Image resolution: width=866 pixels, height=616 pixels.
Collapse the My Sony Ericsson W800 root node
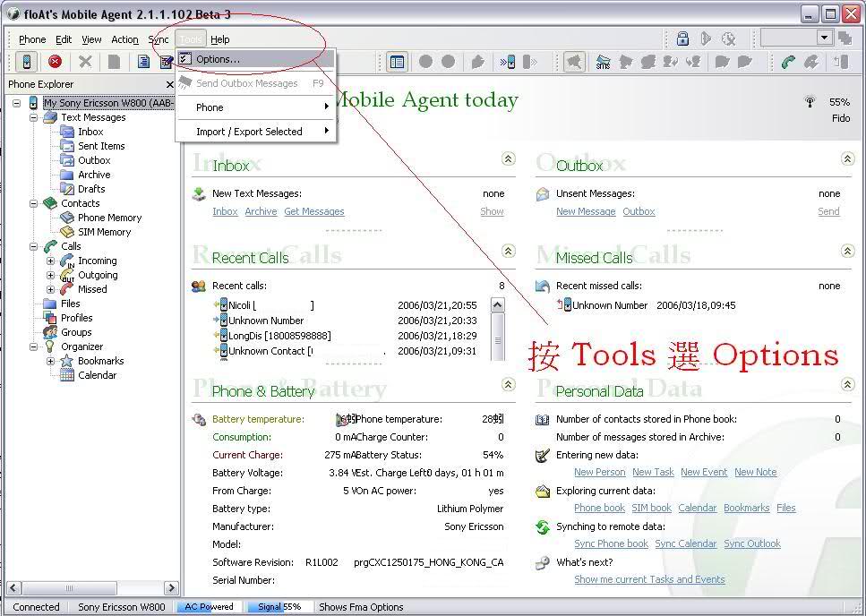coord(17,103)
